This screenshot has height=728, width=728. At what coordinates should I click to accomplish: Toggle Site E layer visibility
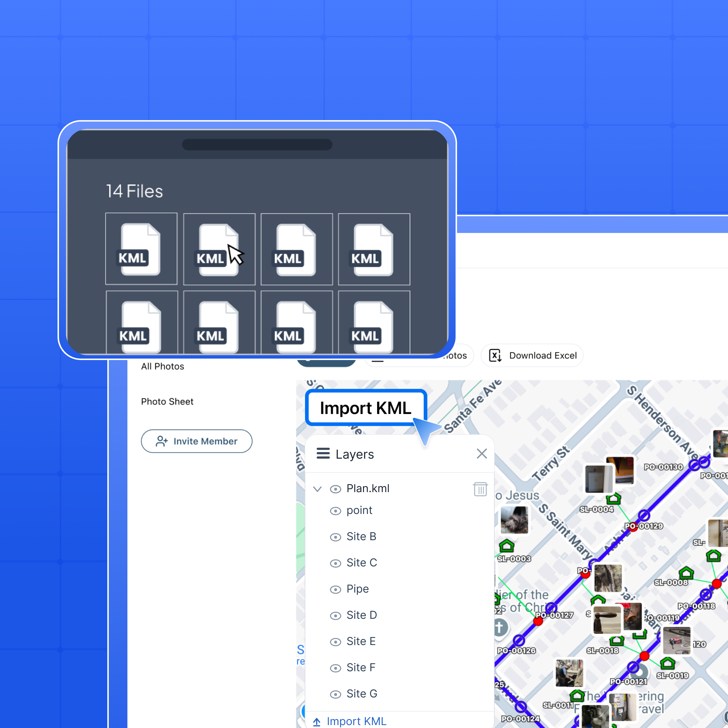(335, 642)
